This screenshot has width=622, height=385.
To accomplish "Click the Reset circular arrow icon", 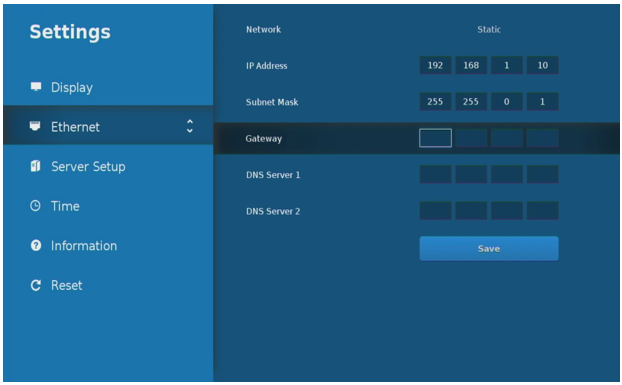I will (36, 285).
